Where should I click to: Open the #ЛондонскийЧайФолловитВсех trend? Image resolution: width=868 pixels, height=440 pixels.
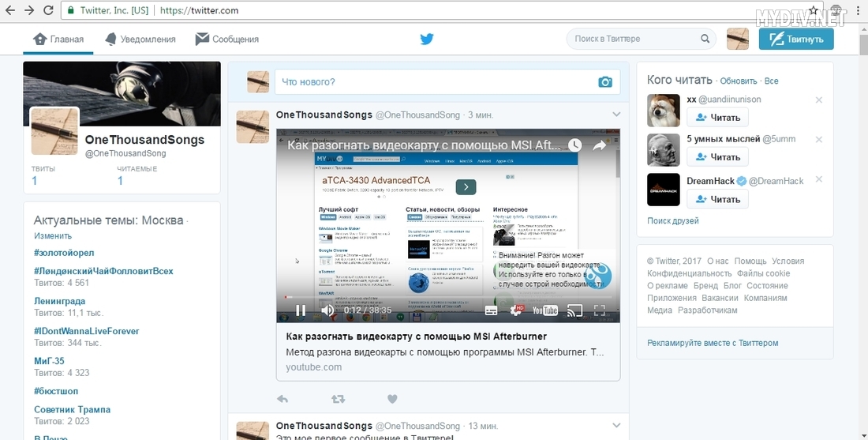pyautogui.click(x=103, y=271)
